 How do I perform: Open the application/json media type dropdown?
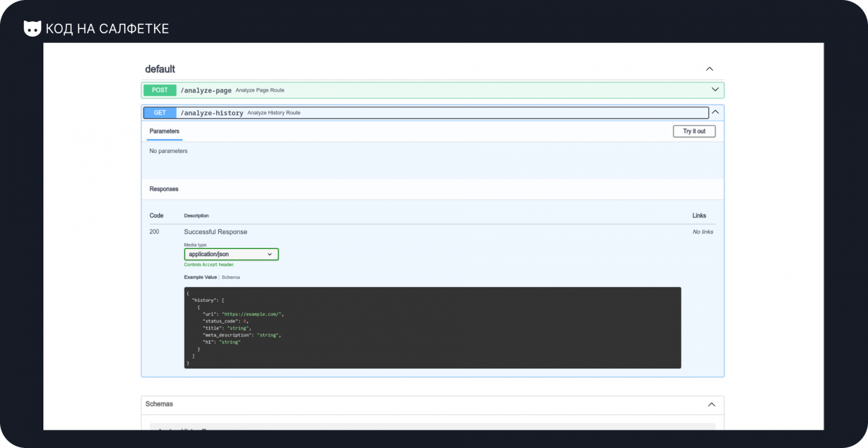(x=231, y=255)
